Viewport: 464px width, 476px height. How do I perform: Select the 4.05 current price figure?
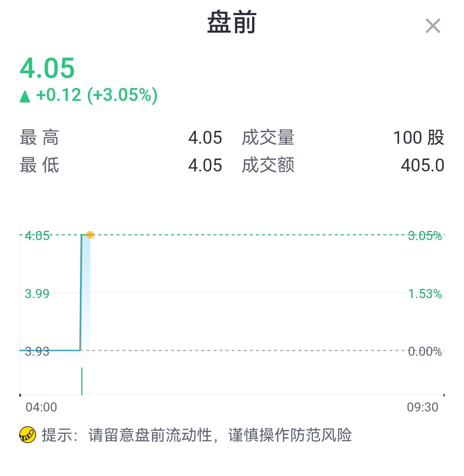pos(47,68)
